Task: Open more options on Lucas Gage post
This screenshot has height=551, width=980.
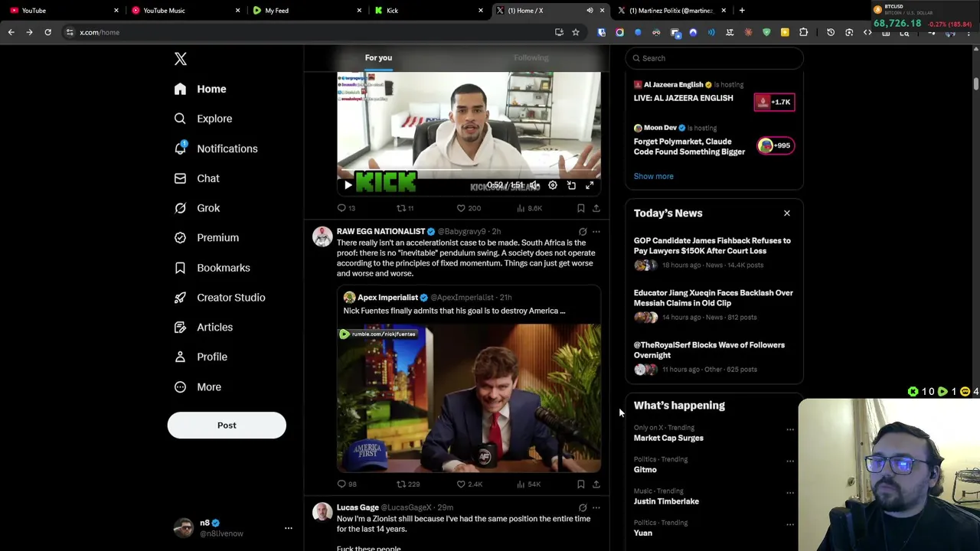Action: 596,507
